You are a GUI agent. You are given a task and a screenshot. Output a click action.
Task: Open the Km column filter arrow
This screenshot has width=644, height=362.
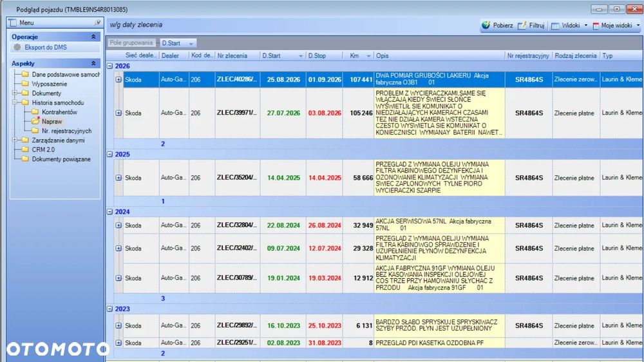368,56
